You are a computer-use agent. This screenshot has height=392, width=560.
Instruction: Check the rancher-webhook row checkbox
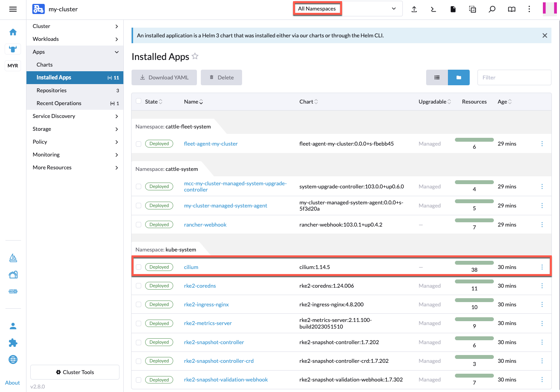[139, 225]
